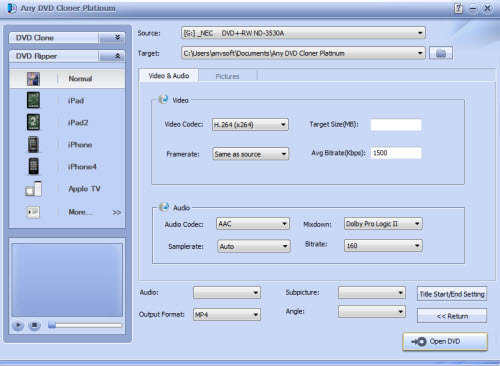Click the Any DVD Cloner app logo
500x366 pixels.
[12, 8]
